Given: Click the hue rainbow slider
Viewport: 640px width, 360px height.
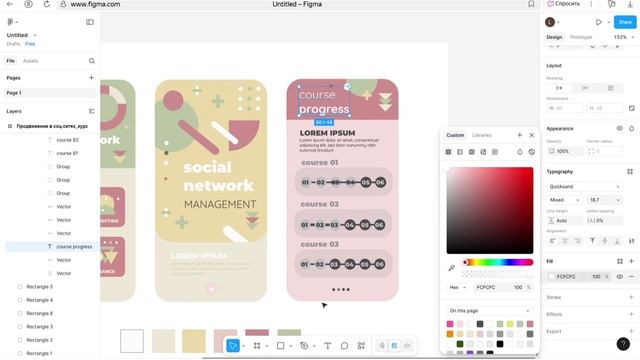Looking at the screenshot, I should coord(498,262).
